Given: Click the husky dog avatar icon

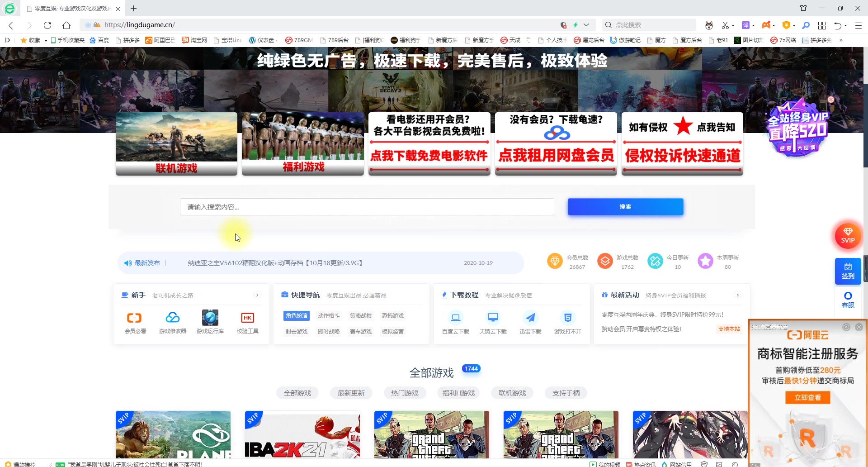Looking at the screenshot, I should (x=709, y=25).
